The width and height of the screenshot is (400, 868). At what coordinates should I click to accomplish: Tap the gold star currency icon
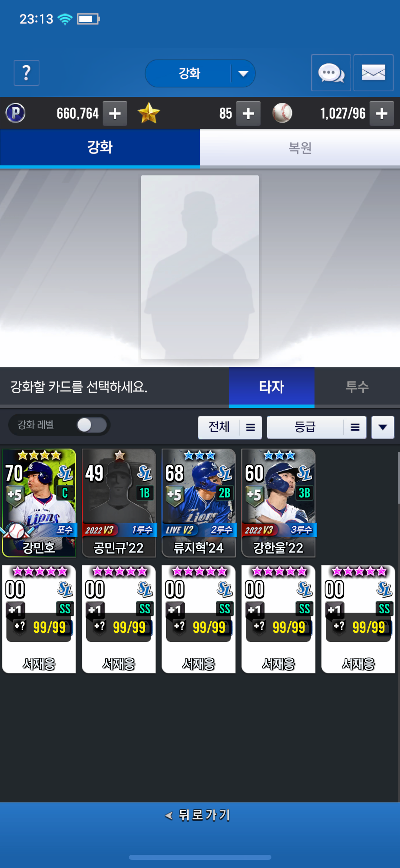click(x=149, y=113)
